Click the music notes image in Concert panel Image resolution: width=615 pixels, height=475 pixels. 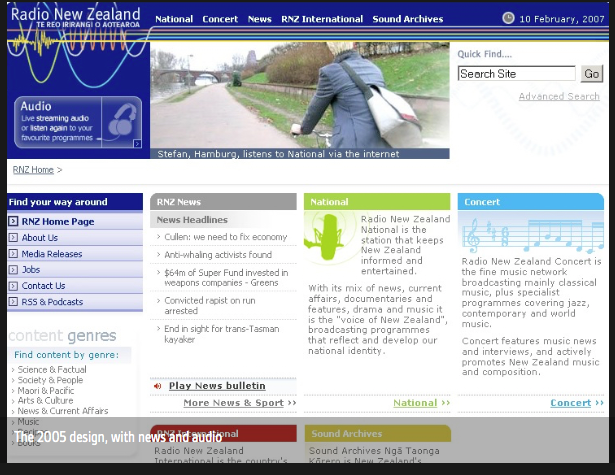[x=532, y=235]
